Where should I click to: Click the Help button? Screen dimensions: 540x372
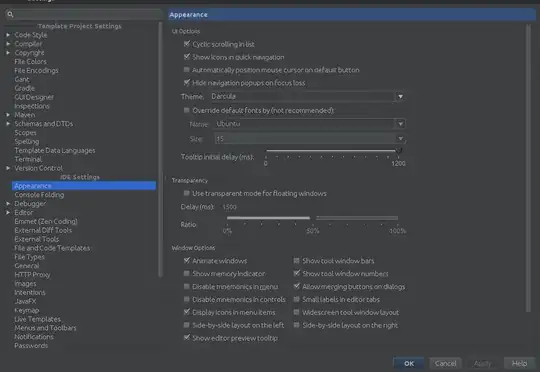pos(519,363)
